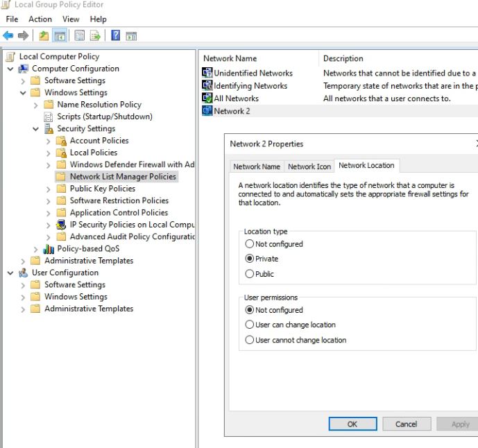The height and width of the screenshot is (448, 478).
Task: Select Windows Settings under User Configuration
Action: pyautogui.click(x=76, y=297)
